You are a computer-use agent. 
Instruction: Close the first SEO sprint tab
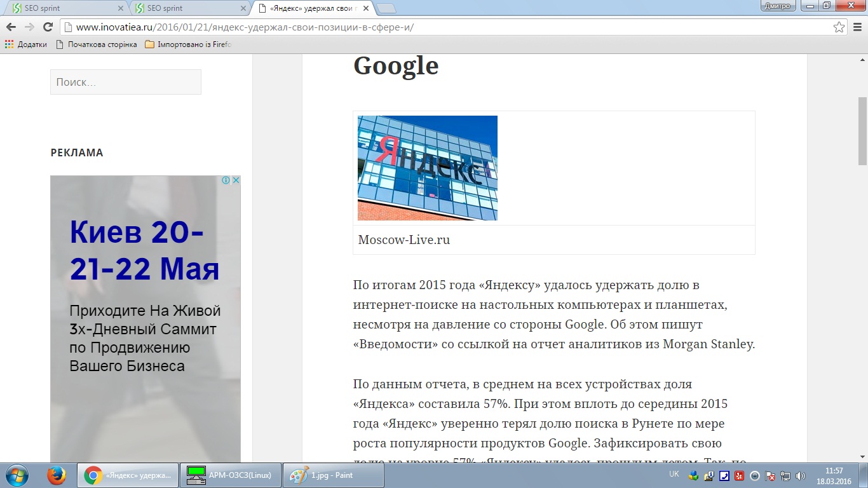(x=121, y=8)
